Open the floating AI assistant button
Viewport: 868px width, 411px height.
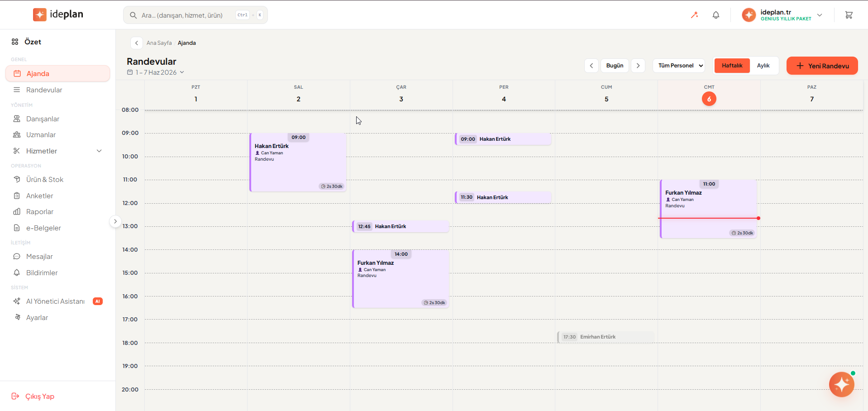coord(841,384)
